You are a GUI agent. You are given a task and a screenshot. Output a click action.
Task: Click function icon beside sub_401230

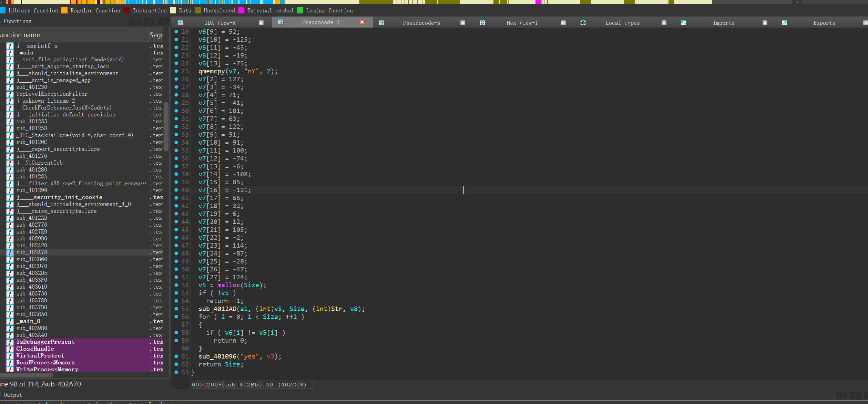(10, 87)
